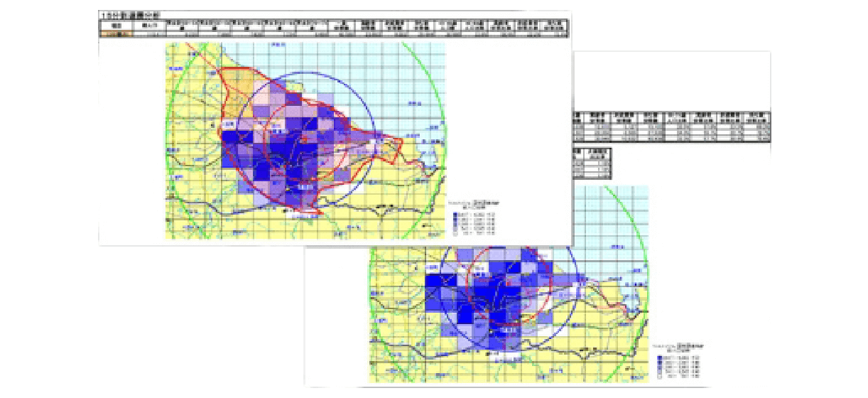Select the back report map without red boundary
The image size is (868, 398).
pyautogui.click(x=509, y=284)
